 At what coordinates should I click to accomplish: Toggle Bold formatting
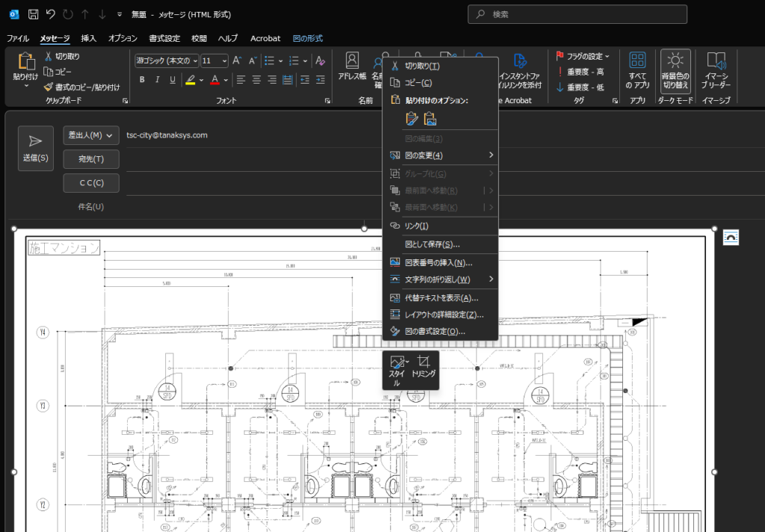(140, 80)
